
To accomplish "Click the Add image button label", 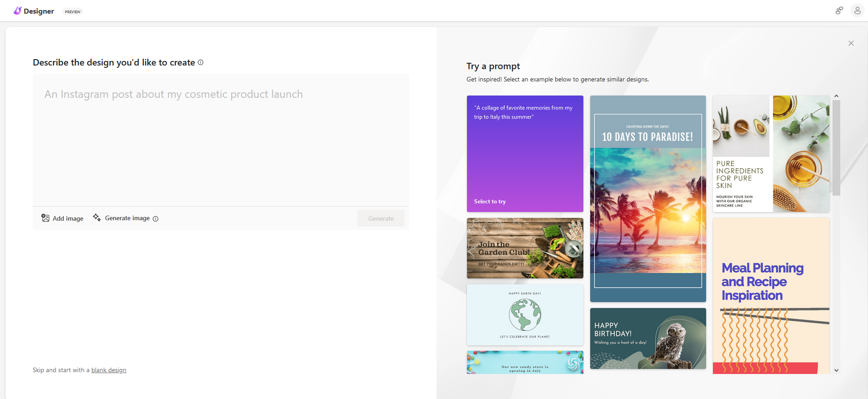I will (68, 218).
